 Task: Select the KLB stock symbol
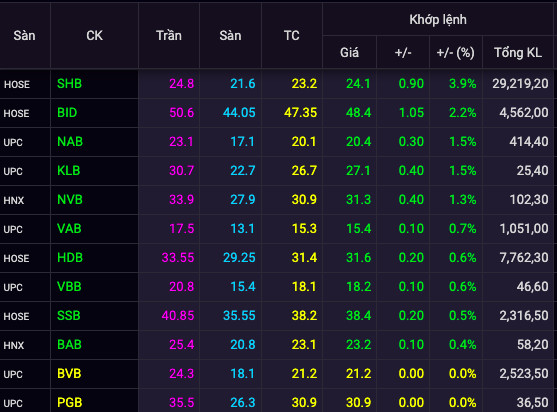tap(69, 171)
